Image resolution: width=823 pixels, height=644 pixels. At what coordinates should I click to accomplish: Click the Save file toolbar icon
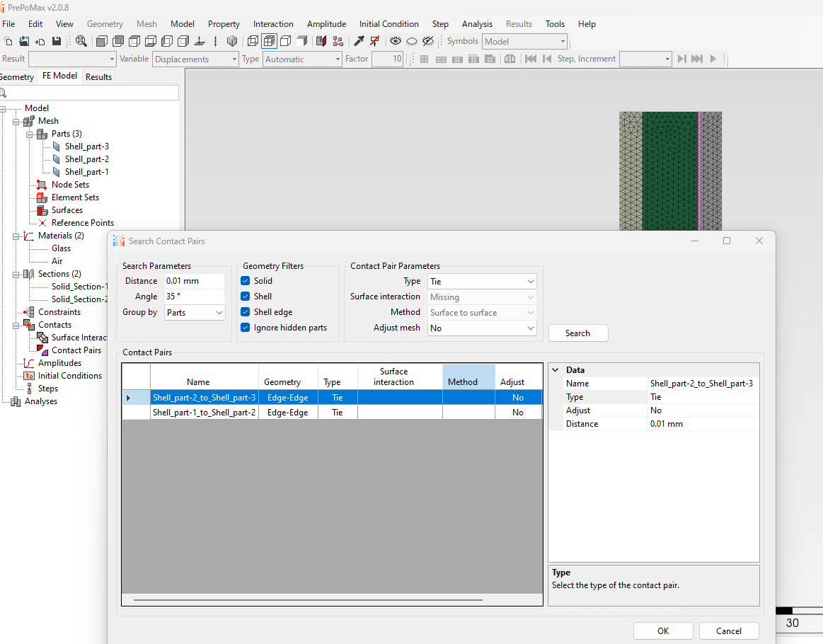click(x=57, y=41)
